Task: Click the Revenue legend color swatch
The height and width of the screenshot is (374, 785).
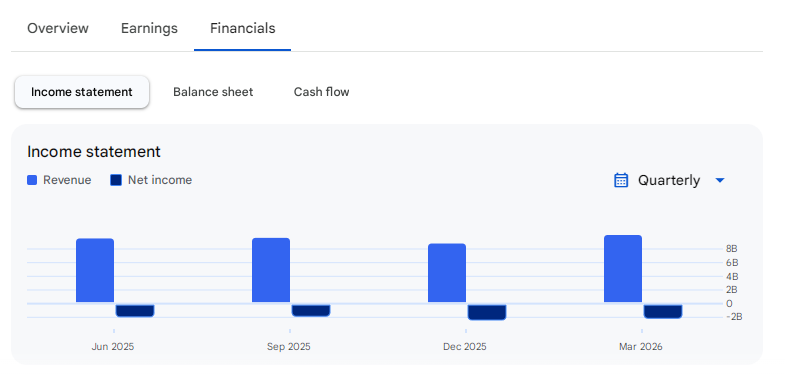Action: tap(32, 180)
